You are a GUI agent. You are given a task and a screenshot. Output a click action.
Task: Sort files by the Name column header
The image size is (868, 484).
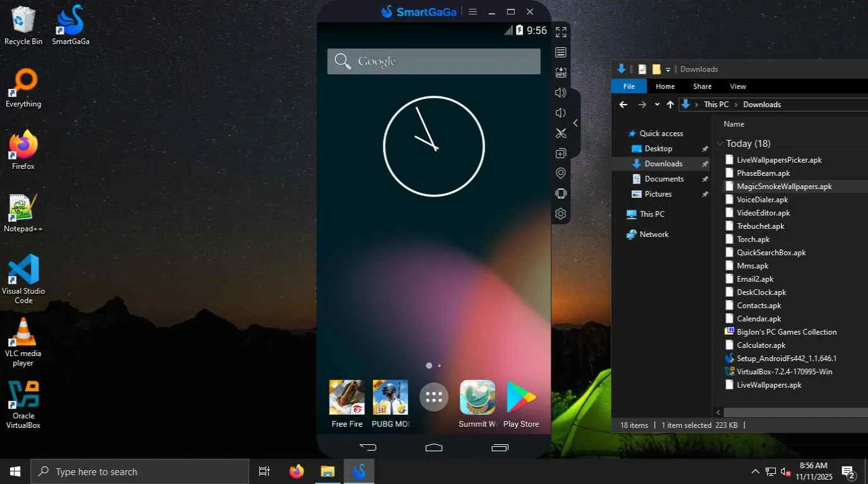coord(734,124)
